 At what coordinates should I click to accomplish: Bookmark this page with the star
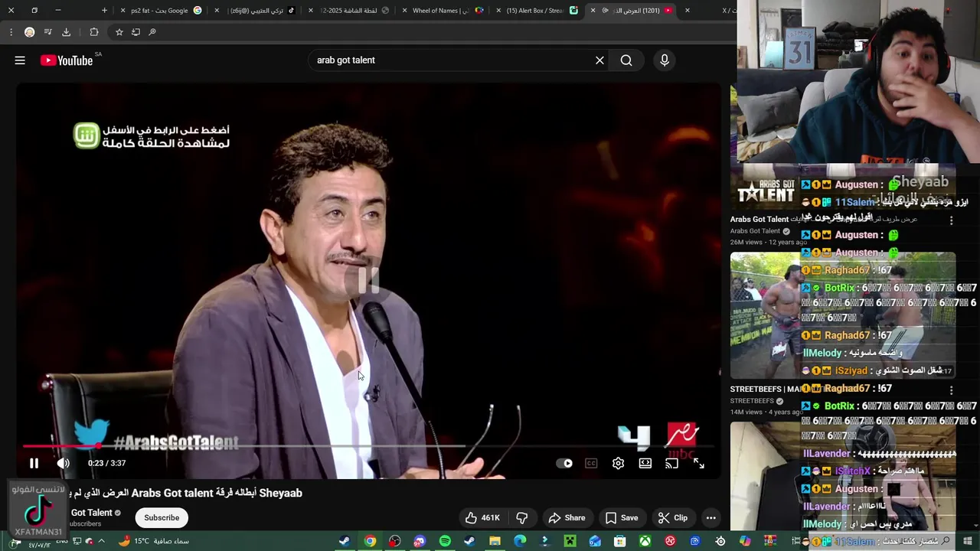(119, 32)
